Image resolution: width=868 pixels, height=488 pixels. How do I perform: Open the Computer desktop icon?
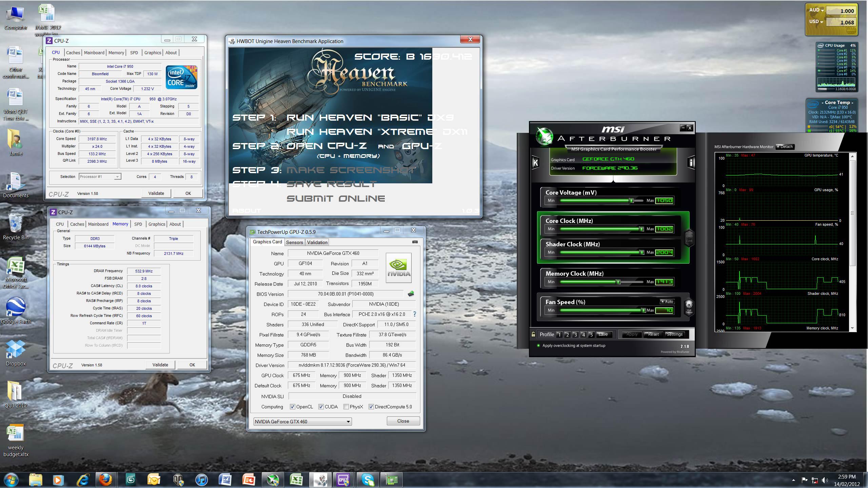point(16,18)
